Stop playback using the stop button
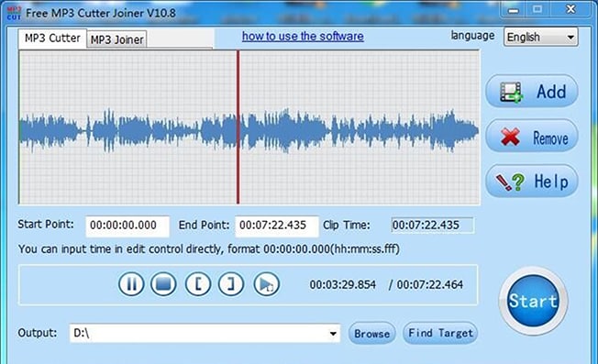The height and width of the screenshot is (364, 598). point(163,284)
